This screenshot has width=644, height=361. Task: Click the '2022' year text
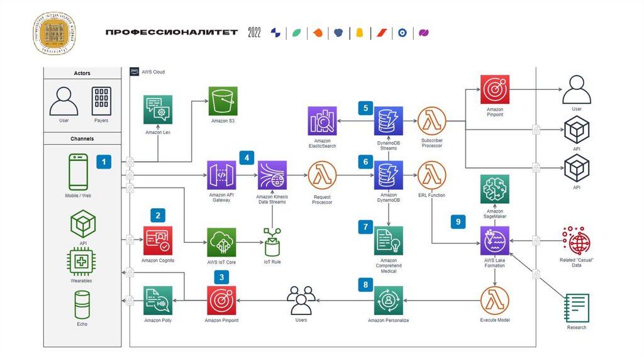[x=254, y=33]
